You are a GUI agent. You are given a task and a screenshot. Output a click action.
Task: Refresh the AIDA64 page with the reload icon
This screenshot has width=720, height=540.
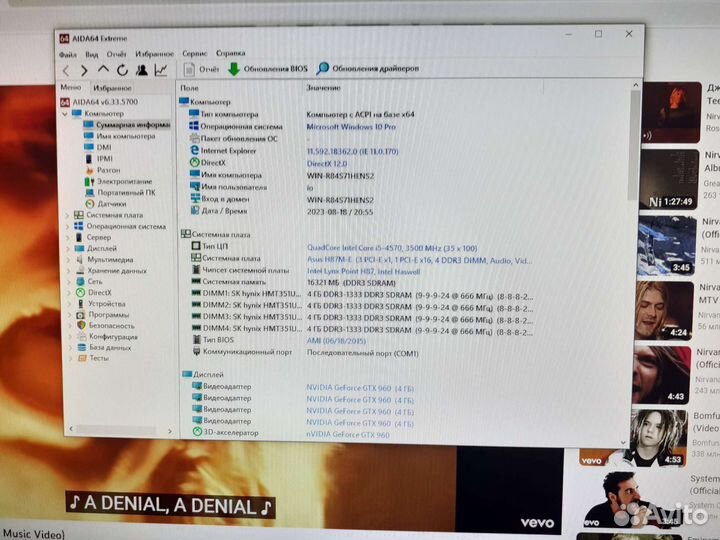[x=122, y=70]
